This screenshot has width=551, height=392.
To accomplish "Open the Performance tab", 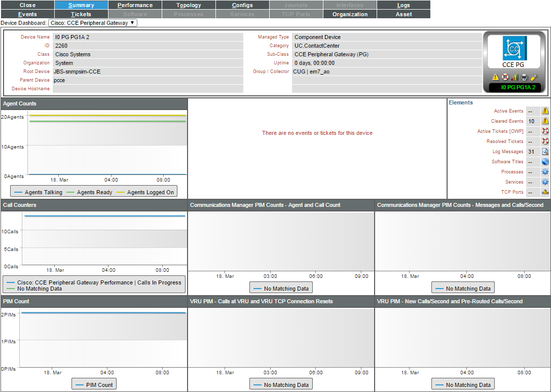I will pyautogui.click(x=135, y=5).
